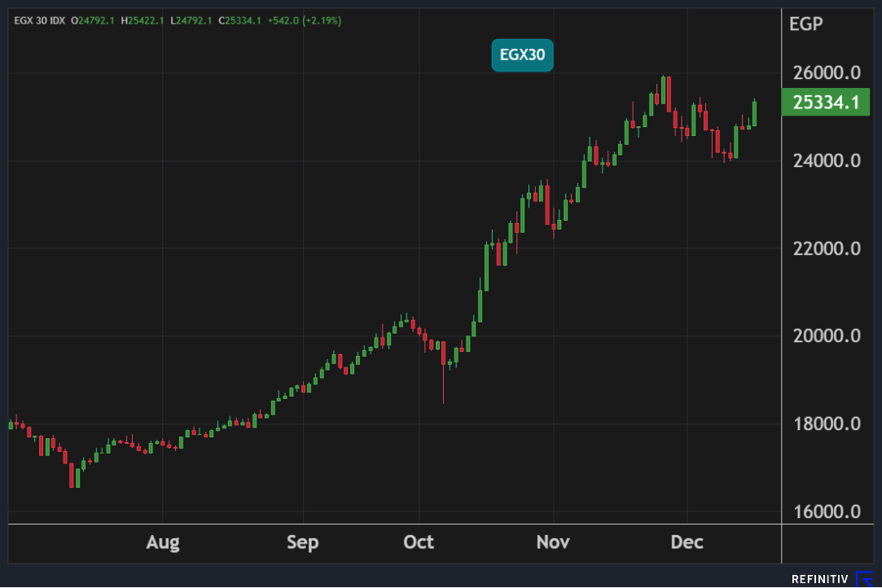Click the teal EGX30 badge
This screenshot has width=882, height=588.
tap(522, 55)
